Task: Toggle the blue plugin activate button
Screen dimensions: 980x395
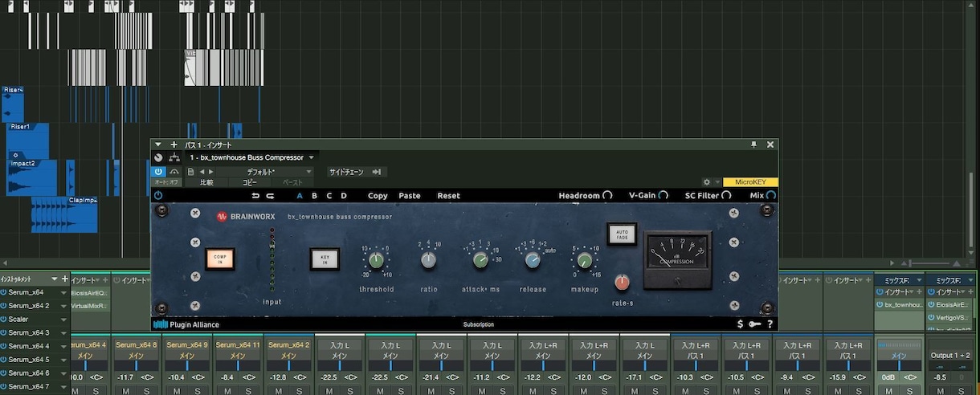Action: coord(158,172)
